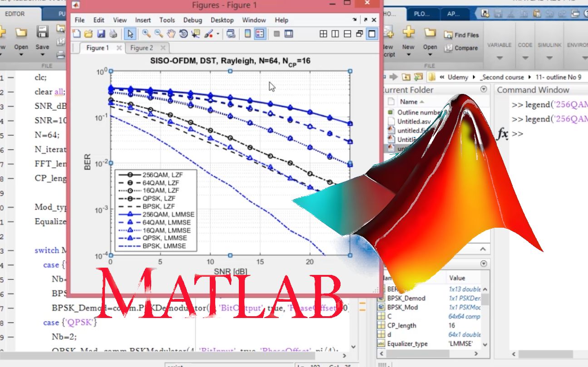Click the Link Plot icon
Screen dimensions: 588x367
(231, 34)
